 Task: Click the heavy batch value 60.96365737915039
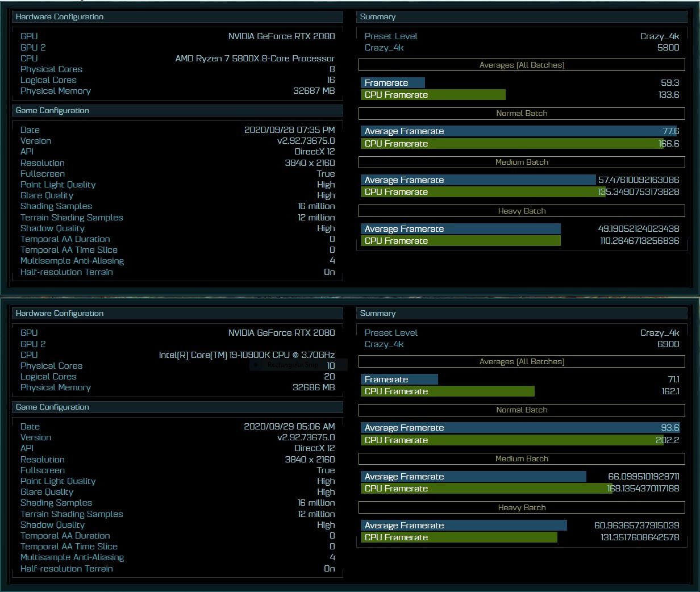click(637, 526)
